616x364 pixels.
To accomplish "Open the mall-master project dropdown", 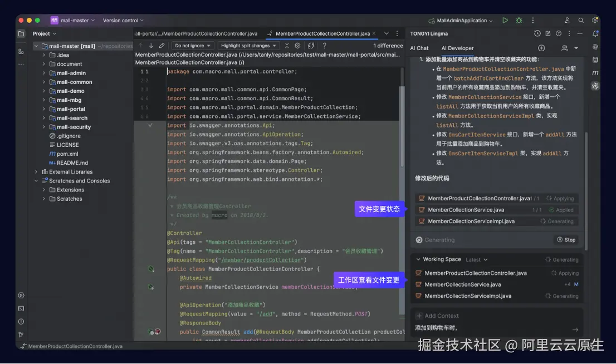I will (x=72, y=21).
